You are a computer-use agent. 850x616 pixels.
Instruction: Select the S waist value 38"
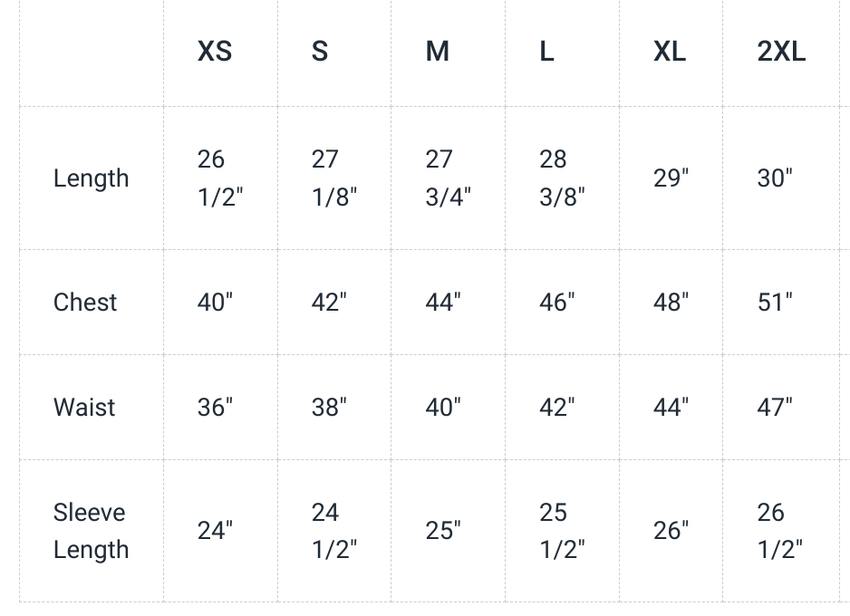tap(329, 407)
